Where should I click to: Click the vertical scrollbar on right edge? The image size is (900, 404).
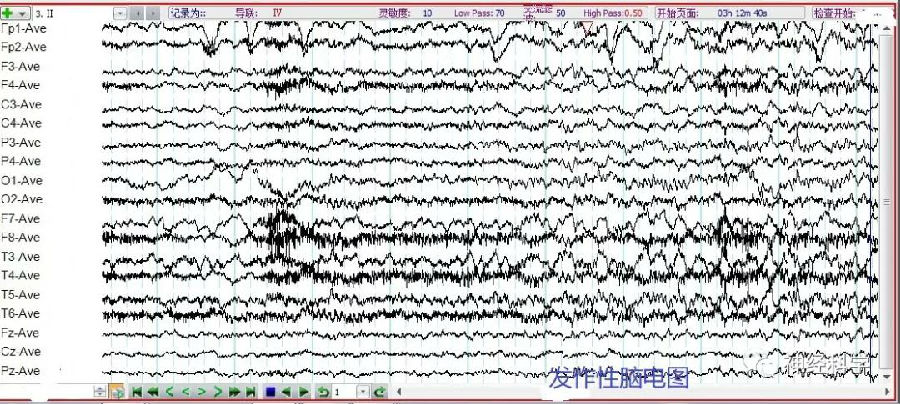point(885,200)
